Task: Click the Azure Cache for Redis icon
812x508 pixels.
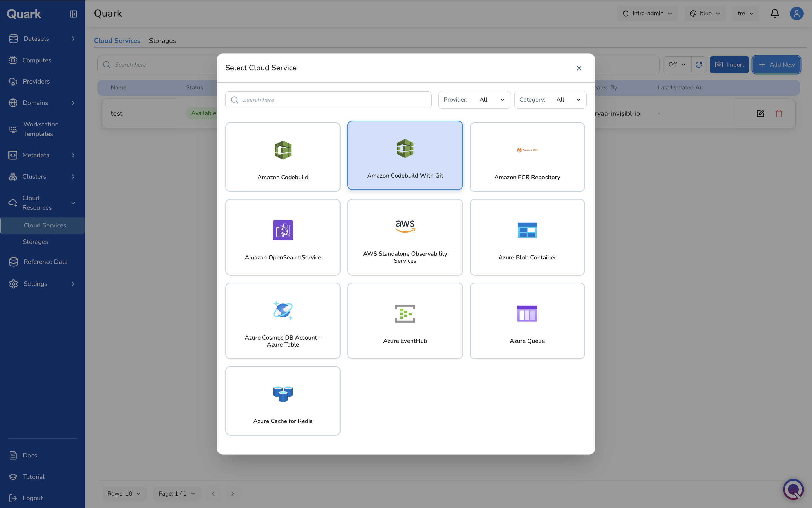Action: pyautogui.click(x=283, y=394)
